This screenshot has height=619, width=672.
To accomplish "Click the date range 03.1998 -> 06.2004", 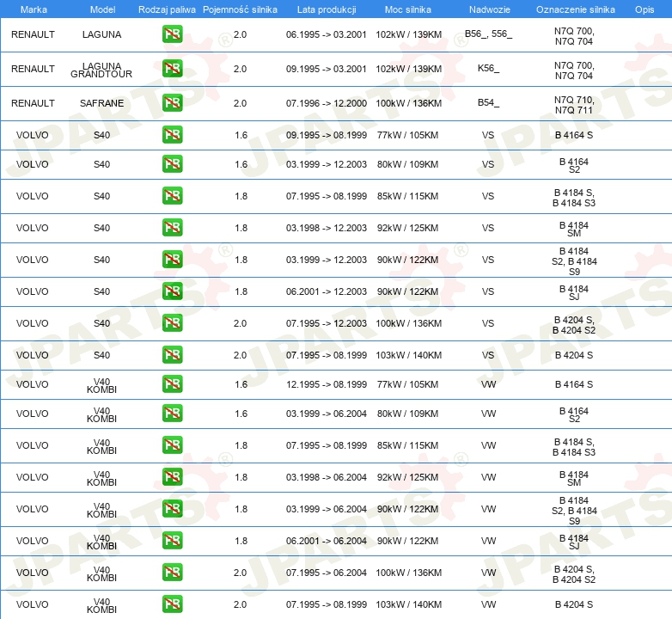I will click(327, 477).
